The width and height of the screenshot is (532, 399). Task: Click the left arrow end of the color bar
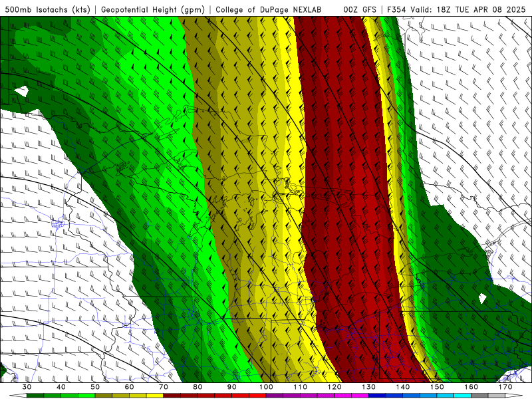[18, 396]
